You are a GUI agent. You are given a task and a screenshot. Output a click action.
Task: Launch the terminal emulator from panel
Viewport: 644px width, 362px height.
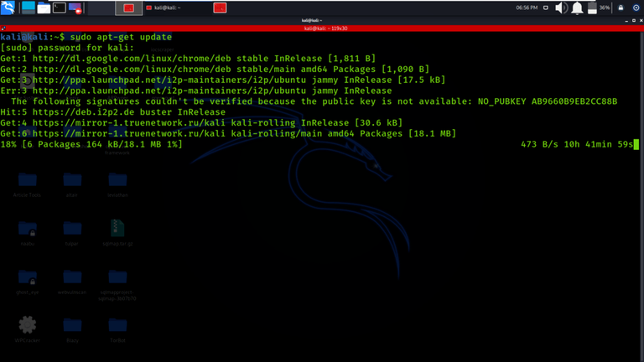tap(60, 8)
